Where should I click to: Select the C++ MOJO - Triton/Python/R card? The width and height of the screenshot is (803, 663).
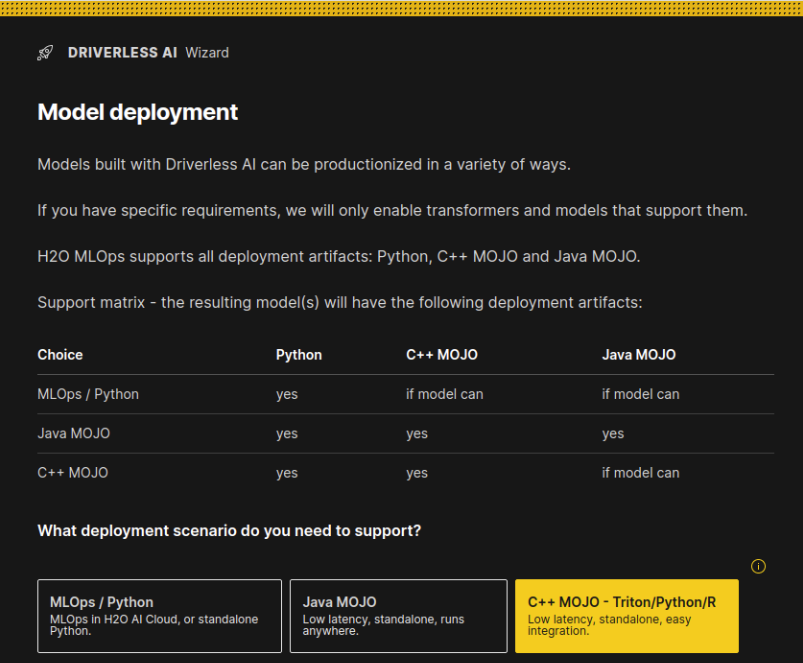(626, 615)
